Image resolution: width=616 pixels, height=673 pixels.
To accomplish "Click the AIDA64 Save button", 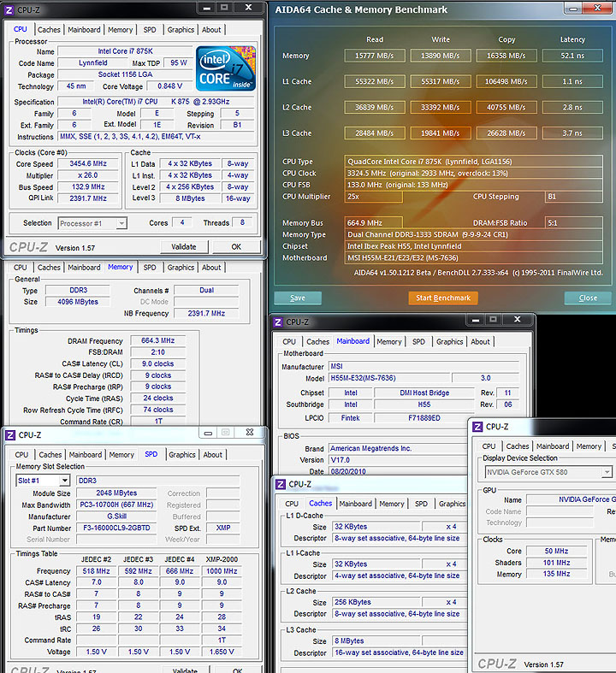I will pyautogui.click(x=298, y=298).
